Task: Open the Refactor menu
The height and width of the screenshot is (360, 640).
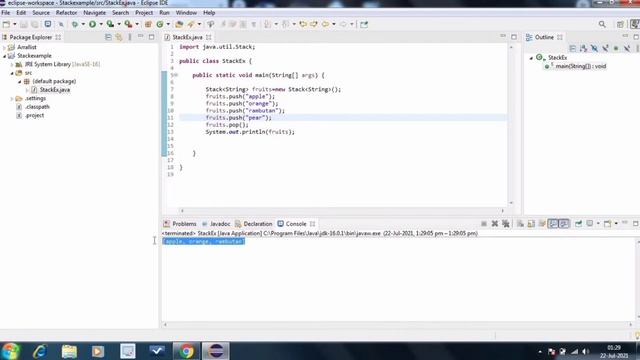Action: tap(66, 13)
